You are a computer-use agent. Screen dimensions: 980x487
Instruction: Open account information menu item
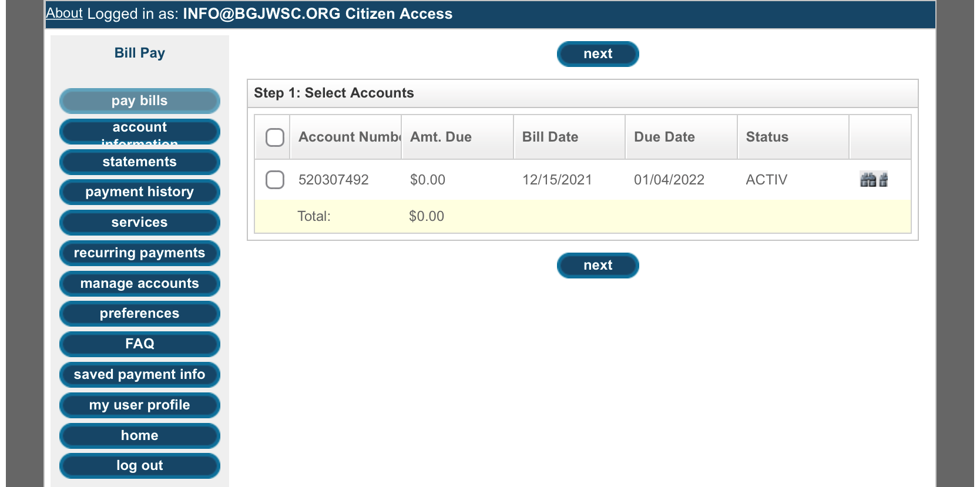(x=140, y=132)
